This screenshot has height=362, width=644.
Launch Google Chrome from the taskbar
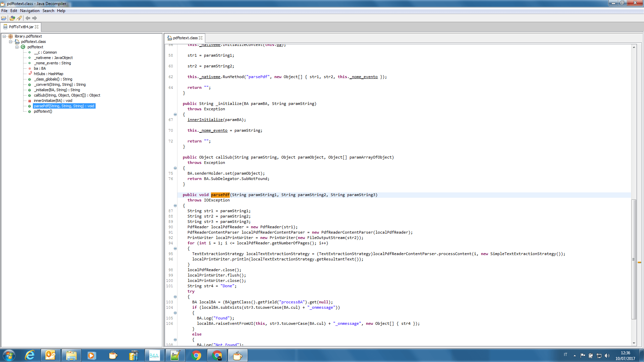pyautogui.click(x=196, y=355)
